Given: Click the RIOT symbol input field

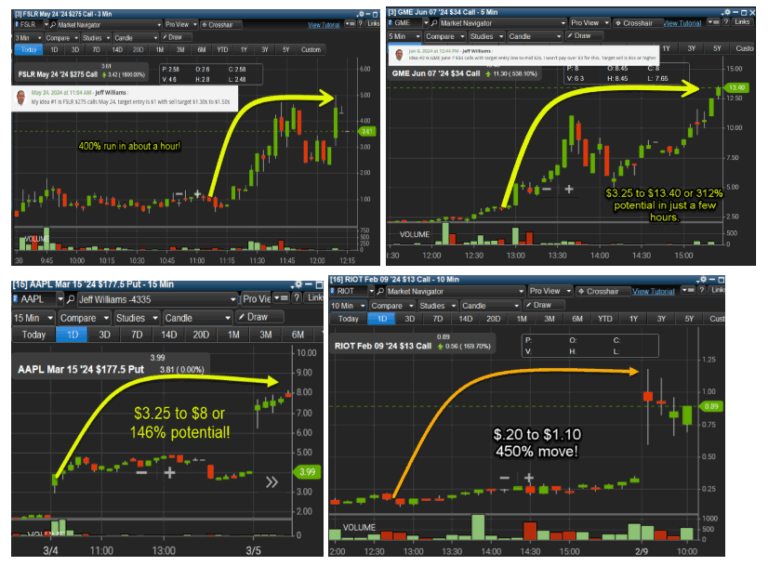Looking at the screenshot, I should [349, 291].
